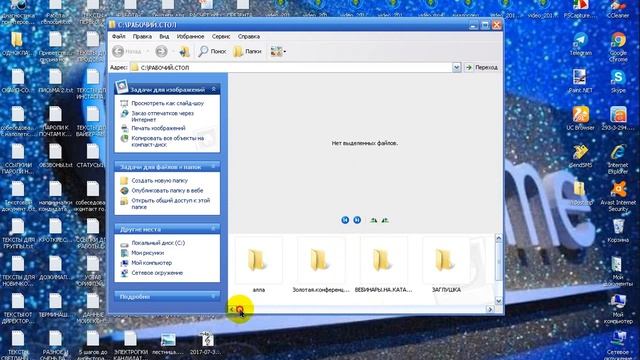Select Мой компьютер desktop icon
Screen dimensions: 640x360
pos(618,309)
